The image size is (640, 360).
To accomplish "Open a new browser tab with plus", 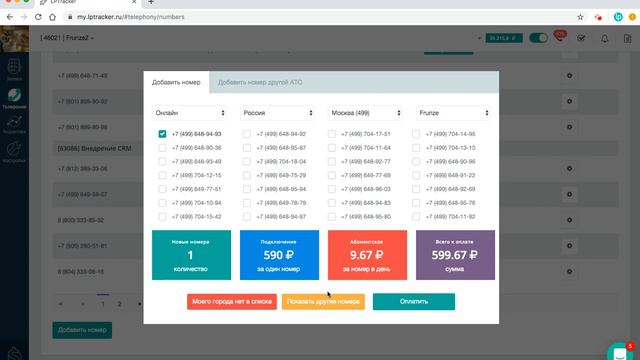I will 151,2.
